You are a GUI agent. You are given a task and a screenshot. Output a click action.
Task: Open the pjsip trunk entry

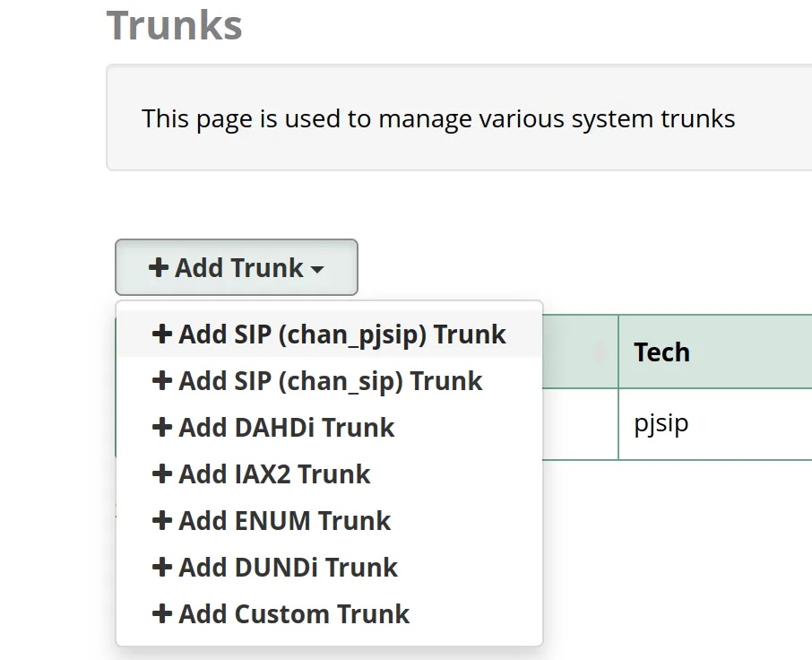pyautogui.click(x=659, y=424)
